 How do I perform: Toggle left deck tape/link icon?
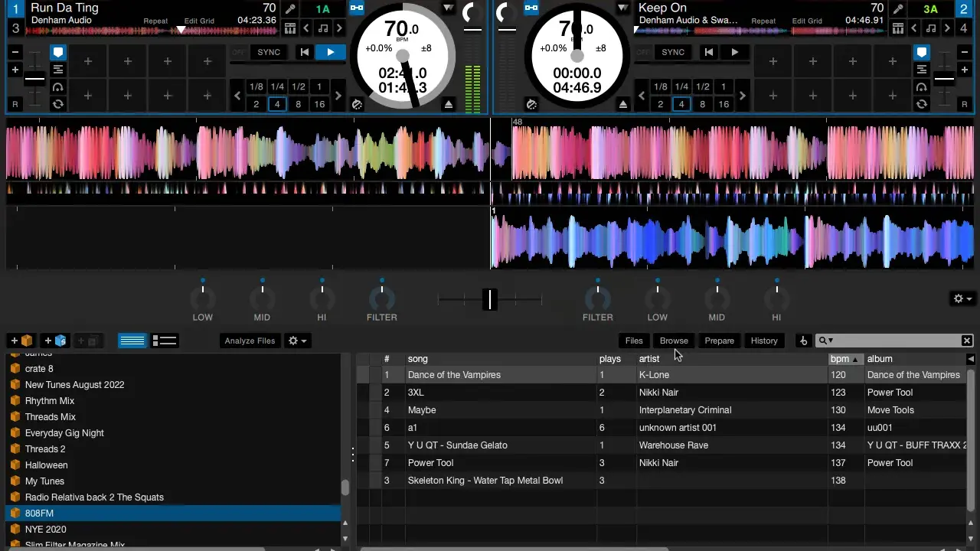(356, 8)
